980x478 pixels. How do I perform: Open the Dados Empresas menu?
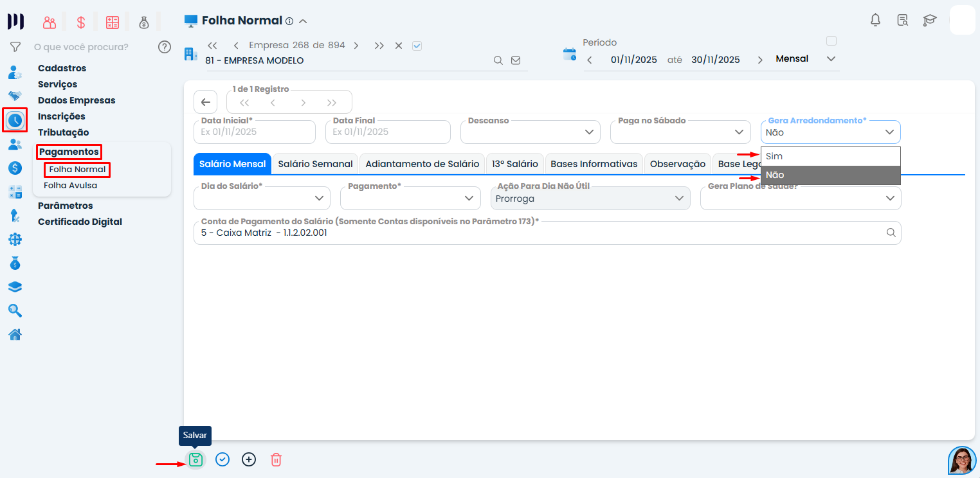(77, 100)
